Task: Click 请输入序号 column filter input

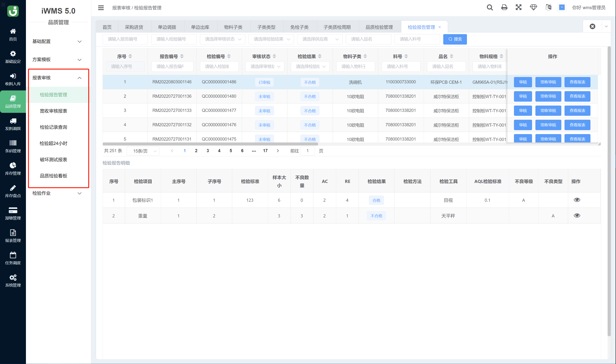Action: tap(125, 66)
